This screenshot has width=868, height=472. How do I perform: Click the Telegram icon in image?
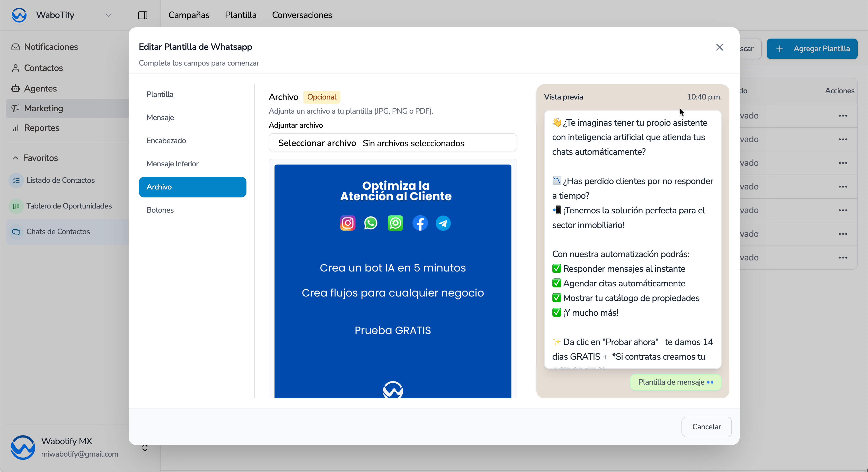click(x=443, y=223)
